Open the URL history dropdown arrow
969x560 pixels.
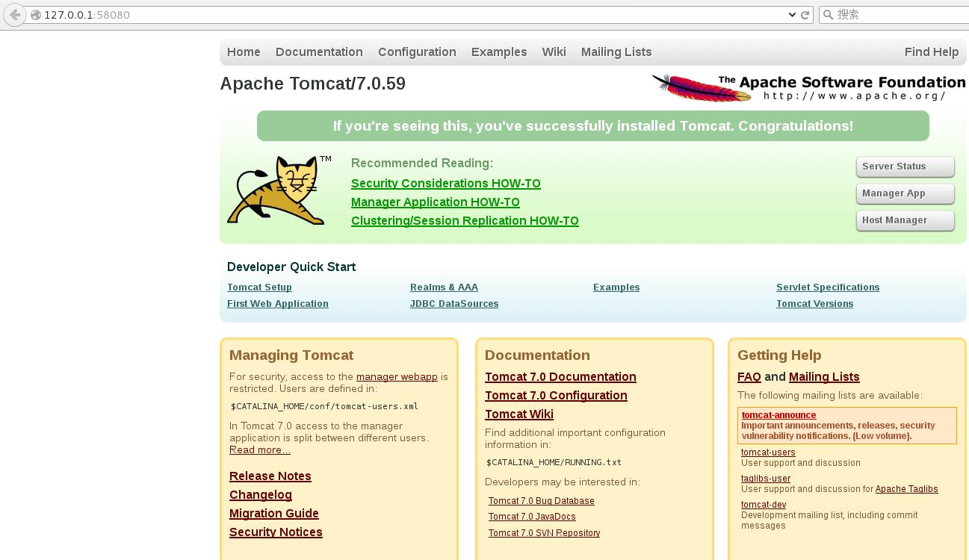click(x=793, y=15)
